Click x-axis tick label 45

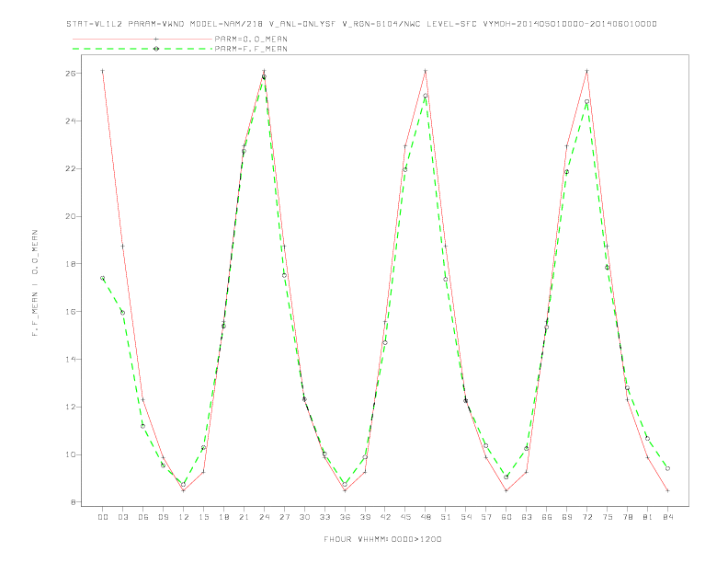(x=405, y=517)
